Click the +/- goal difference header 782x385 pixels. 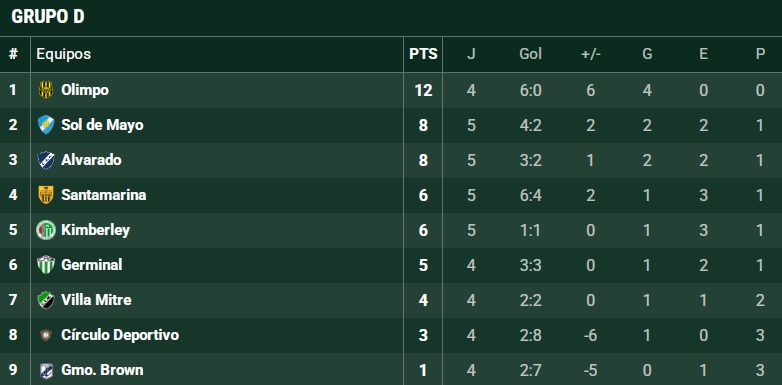pos(590,54)
